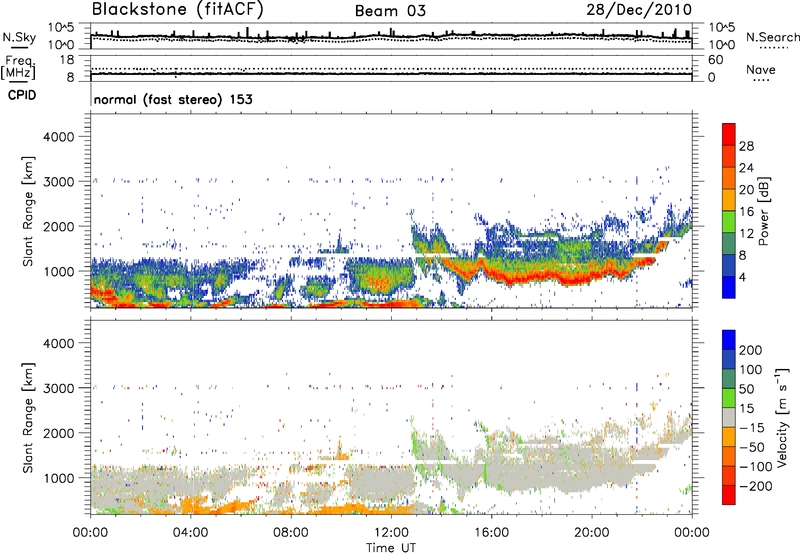
Task: Click the 'Nave' legend label
Action: click(x=761, y=69)
